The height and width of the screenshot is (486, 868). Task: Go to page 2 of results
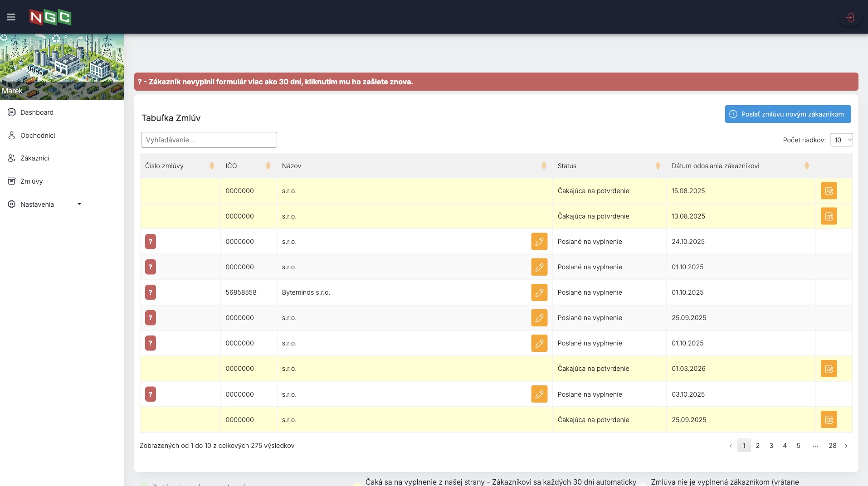tap(757, 446)
